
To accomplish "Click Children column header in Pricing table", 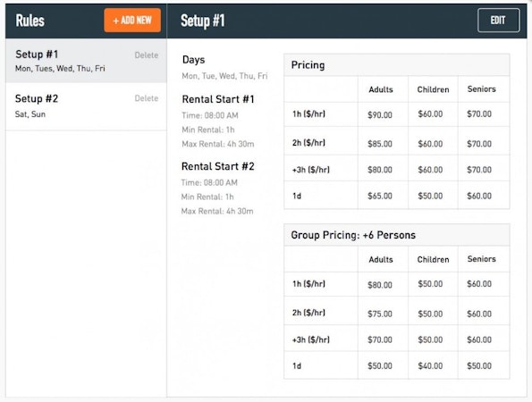I will point(433,89).
